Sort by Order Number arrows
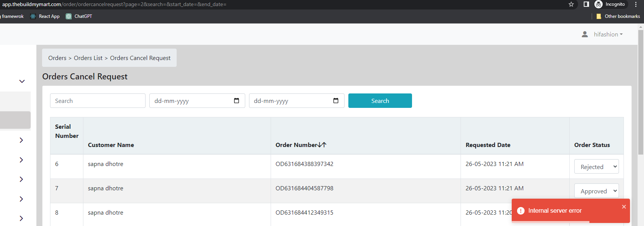The height and width of the screenshot is (226, 644). tap(322, 145)
